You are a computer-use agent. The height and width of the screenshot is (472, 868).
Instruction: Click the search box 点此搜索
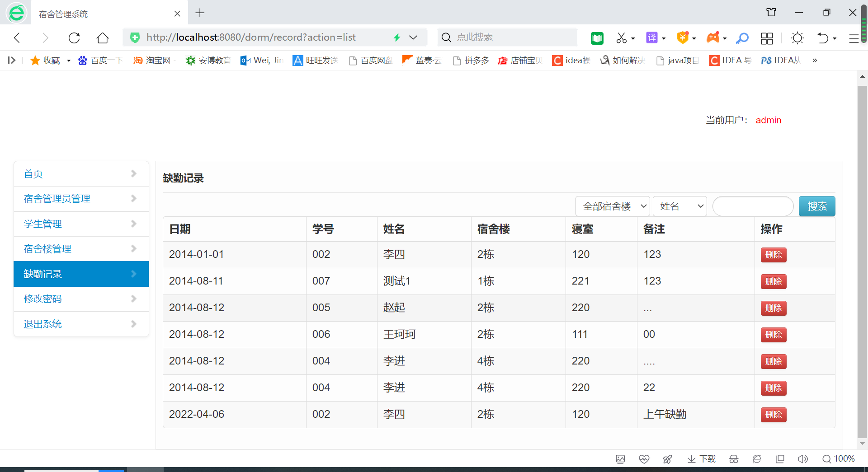tap(508, 37)
